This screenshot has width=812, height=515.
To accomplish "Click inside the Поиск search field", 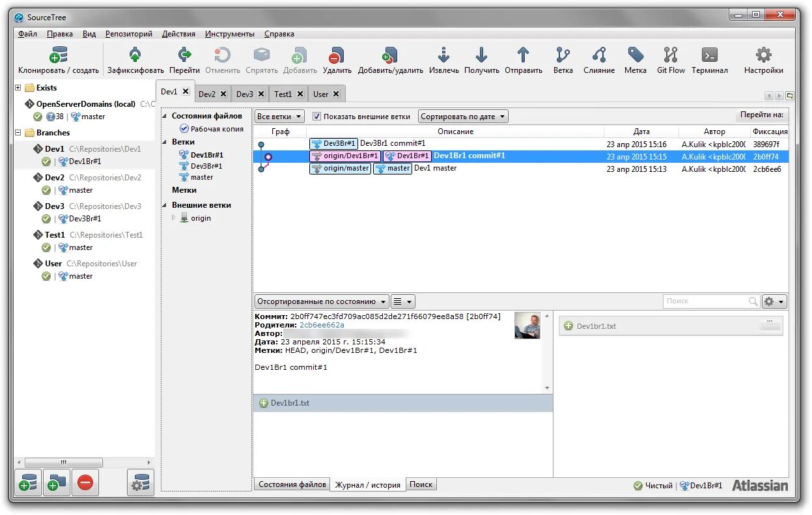I will pyautogui.click(x=707, y=301).
